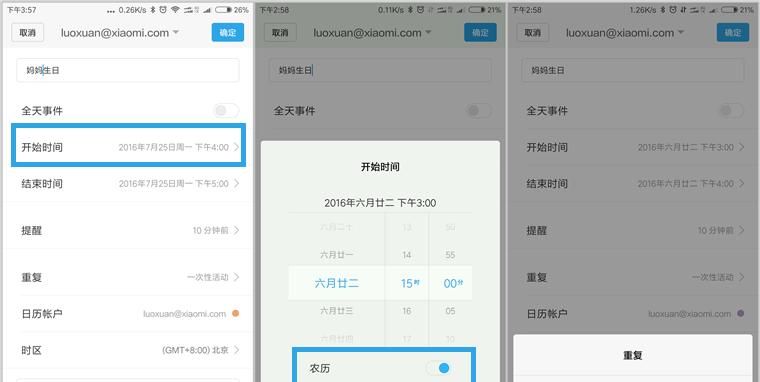Viewport: 760px width, 382px height.
Task: Open reminder row in right screen
Action: 634,230
